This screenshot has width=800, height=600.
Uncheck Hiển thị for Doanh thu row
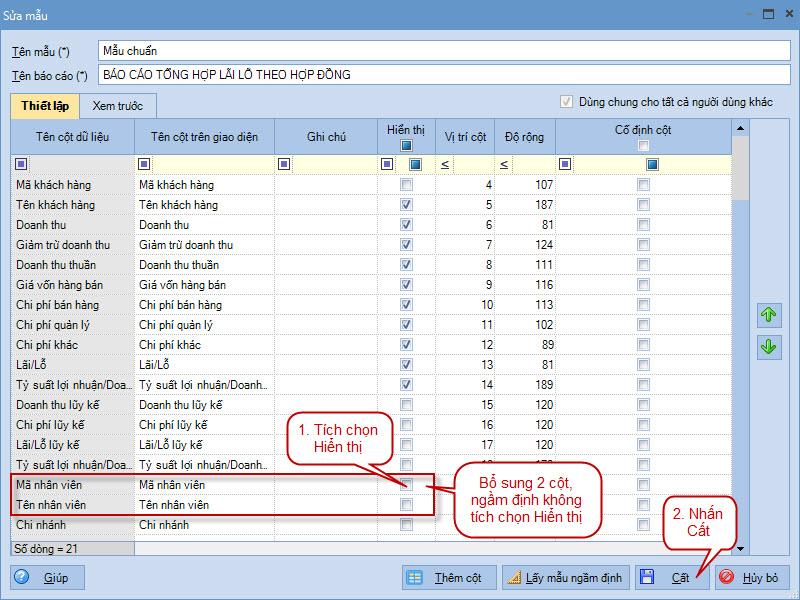click(x=406, y=224)
